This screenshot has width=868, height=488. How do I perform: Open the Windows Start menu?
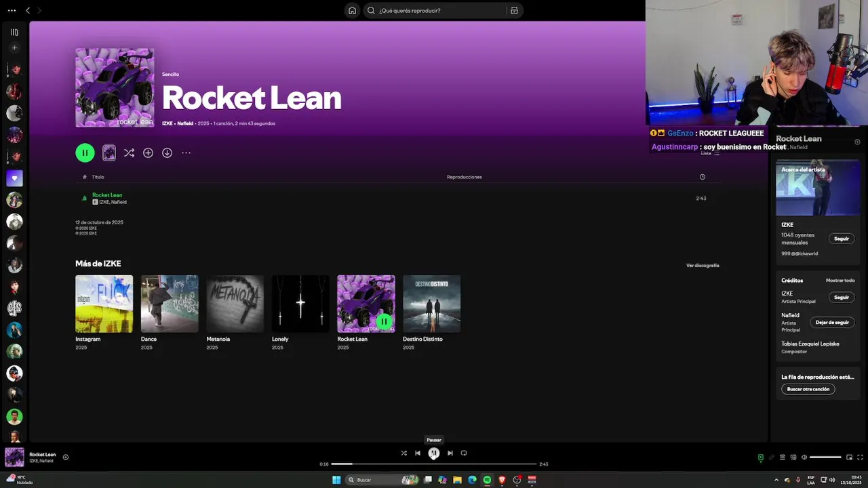click(336, 480)
